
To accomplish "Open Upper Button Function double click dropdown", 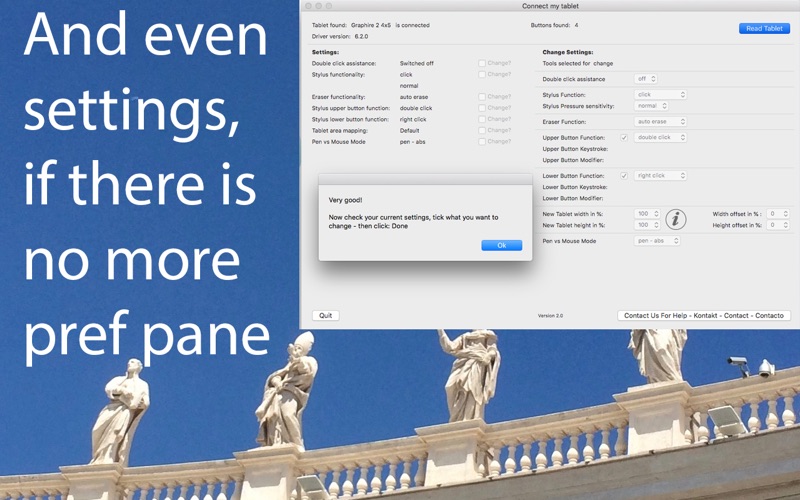I will 660,137.
